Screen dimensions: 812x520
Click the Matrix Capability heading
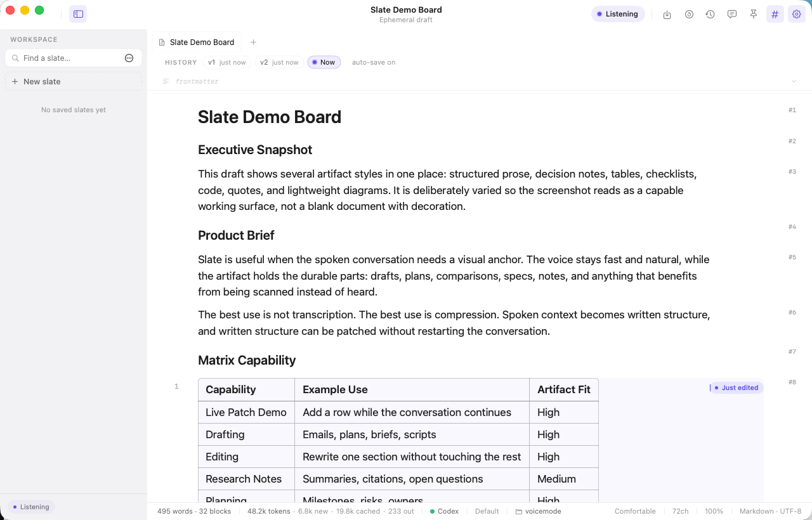click(x=247, y=360)
